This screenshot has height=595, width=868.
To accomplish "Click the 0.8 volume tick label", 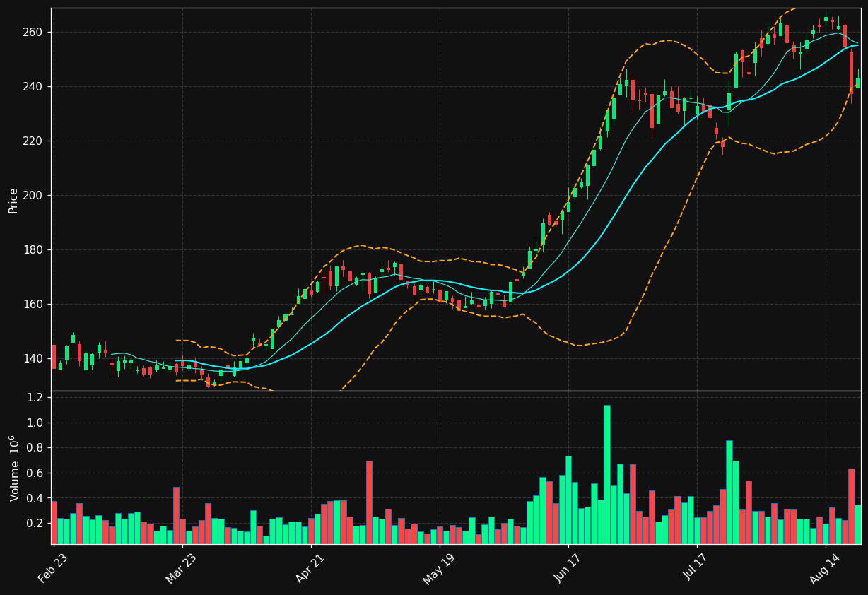I will click(35, 448).
